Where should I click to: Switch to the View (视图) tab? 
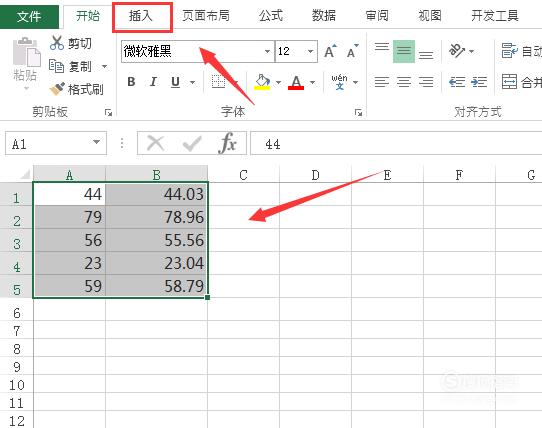click(430, 16)
